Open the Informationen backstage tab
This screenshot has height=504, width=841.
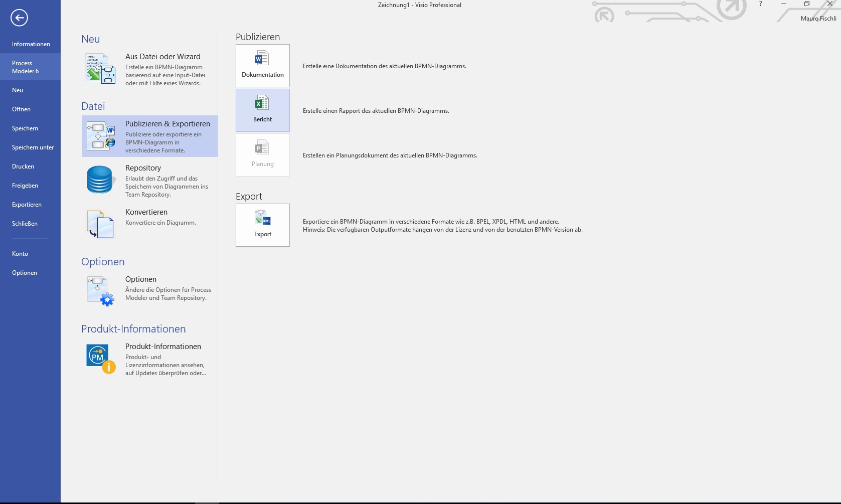(30, 44)
